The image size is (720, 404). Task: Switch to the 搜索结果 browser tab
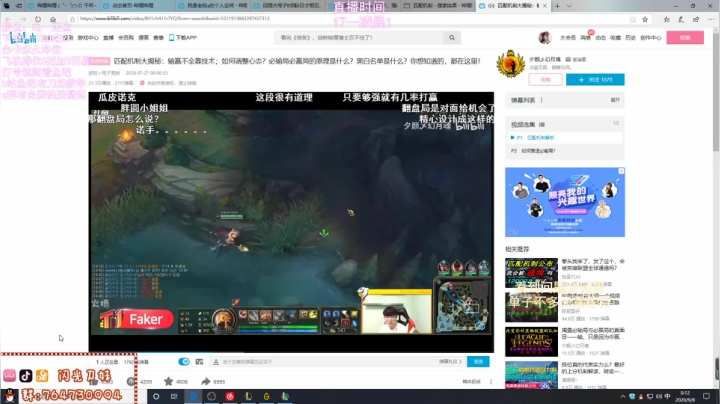pos(437,6)
